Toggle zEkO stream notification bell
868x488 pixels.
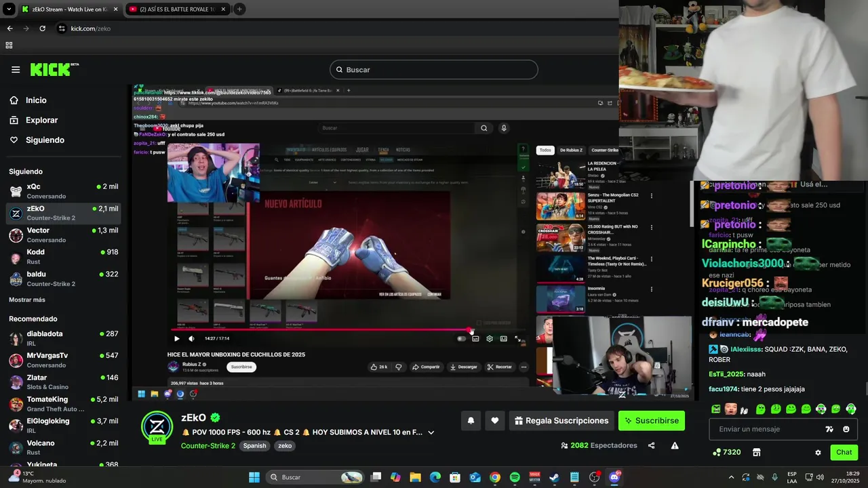[471, 421]
